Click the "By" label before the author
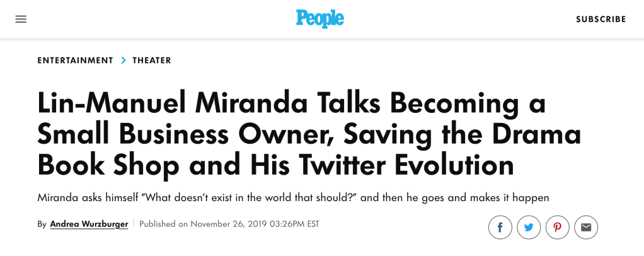644x256 pixels. [42, 224]
